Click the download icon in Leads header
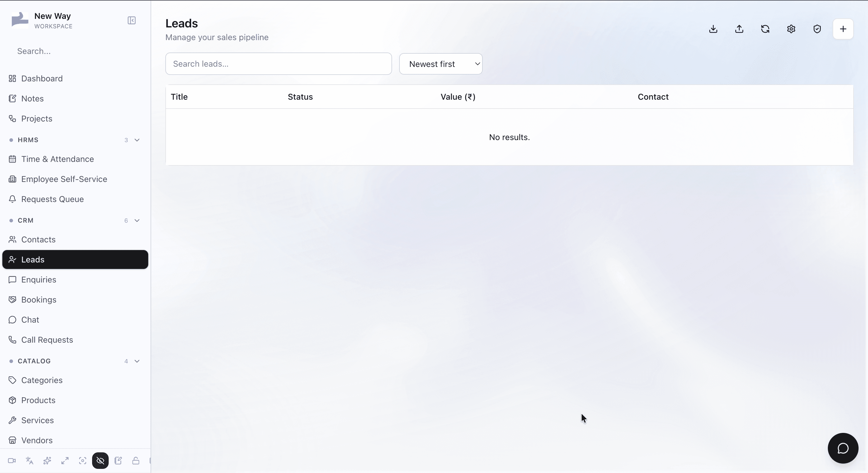The width and height of the screenshot is (868, 473). pyautogui.click(x=713, y=29)
